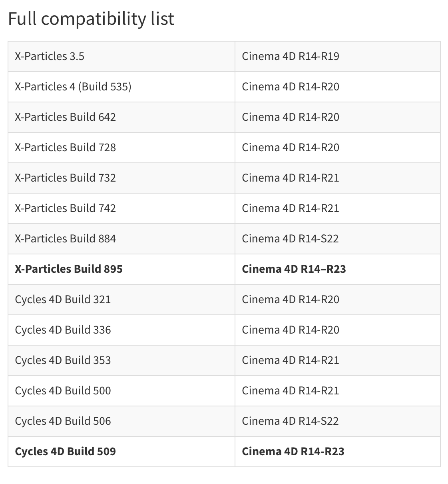448x484 pixels.
Task: Select the X-Particles Build 884 entry
Action: coord(65,239)
